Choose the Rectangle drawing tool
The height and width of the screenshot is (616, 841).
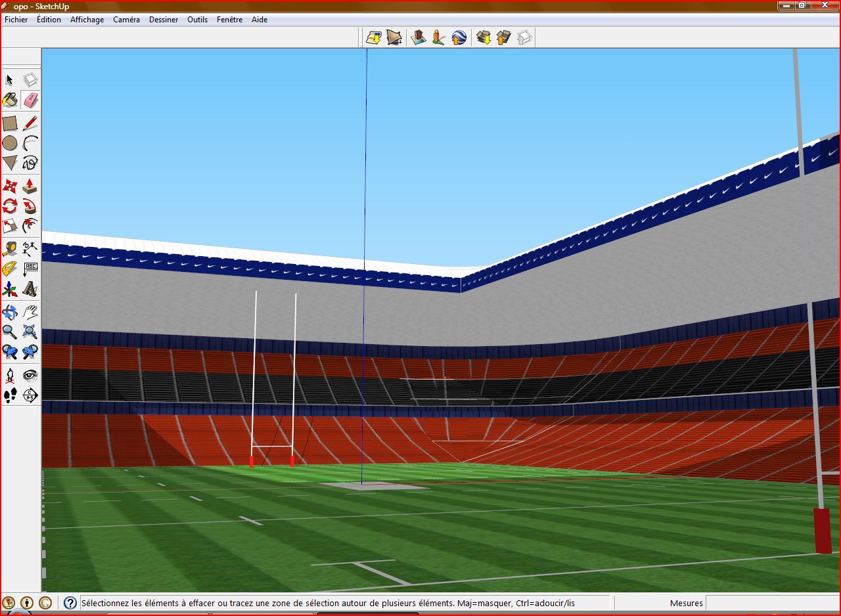10,123
